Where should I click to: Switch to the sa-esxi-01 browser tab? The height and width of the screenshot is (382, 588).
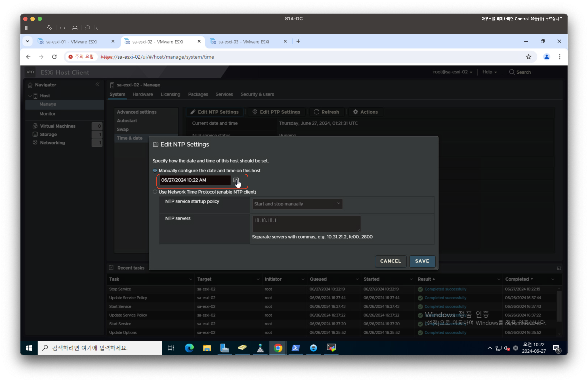point(72,42)
